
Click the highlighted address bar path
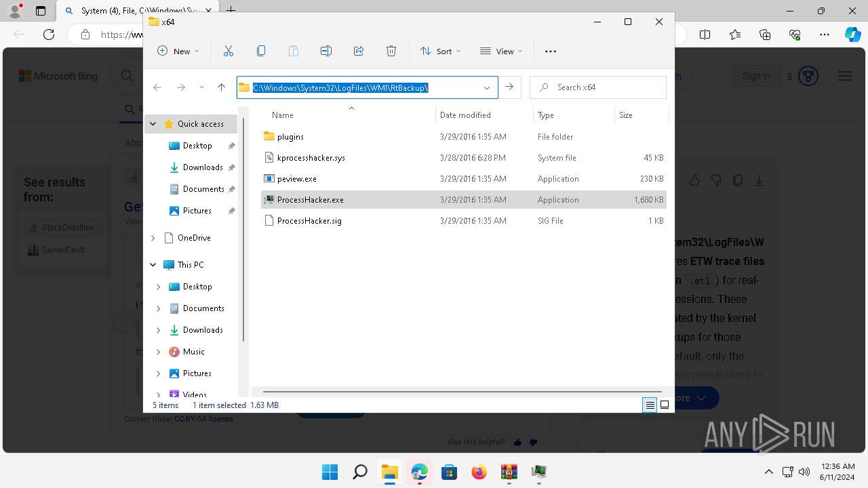pyautogui.click(x=340, y=87)
